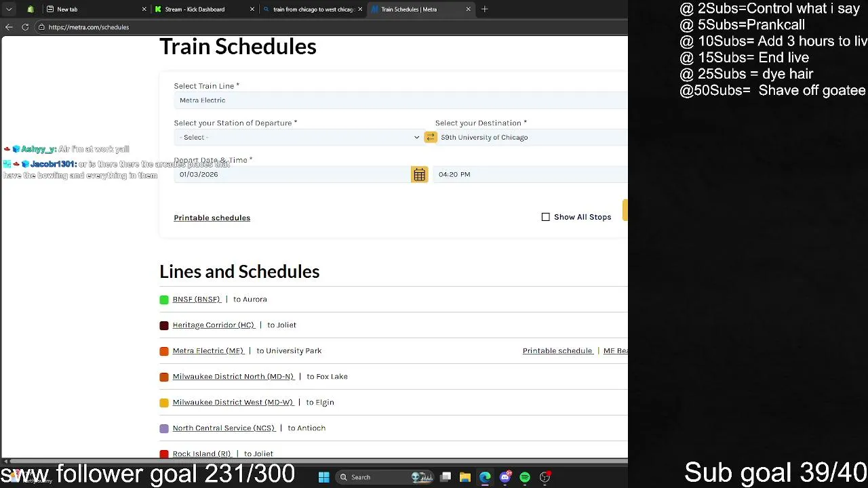The image size is (868, 488).
Task: Close the Train Schedules Metra tab
Action: [x=468, y=9]
